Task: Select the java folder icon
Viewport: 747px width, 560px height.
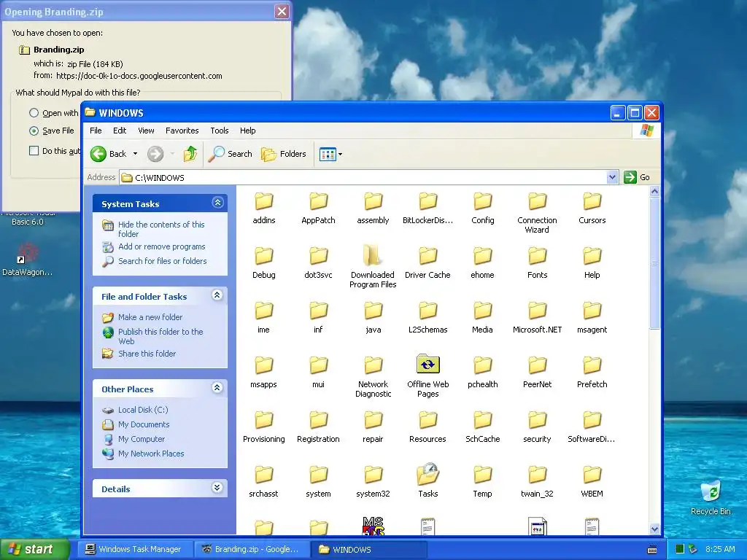Action: (373, 311)
